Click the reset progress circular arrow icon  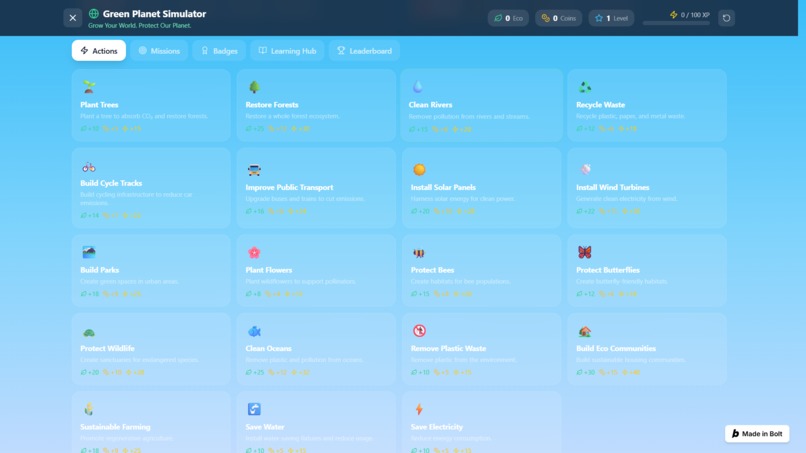tap(726, 18)
